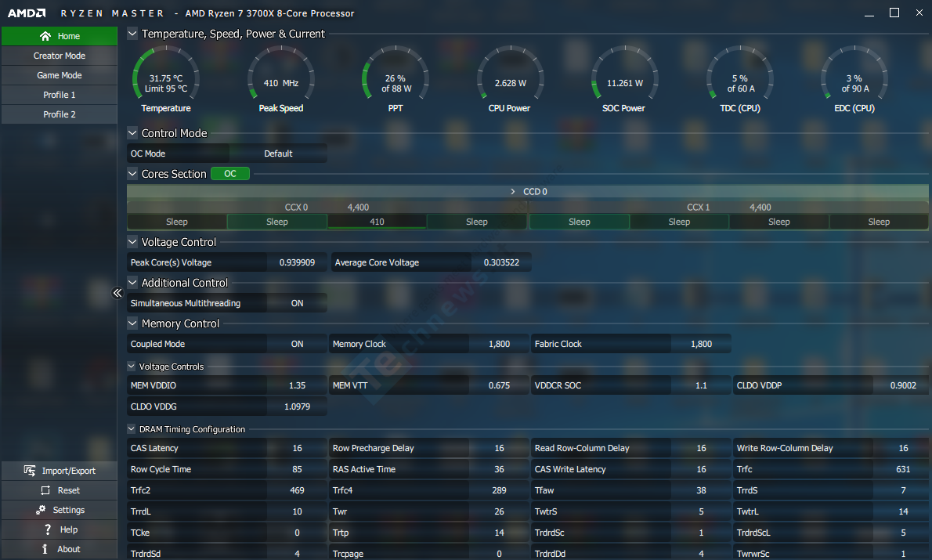Click CLDO VDDP value 0.9002
Viewport: 932px width, 560px height.
click(x=903, y=385)
